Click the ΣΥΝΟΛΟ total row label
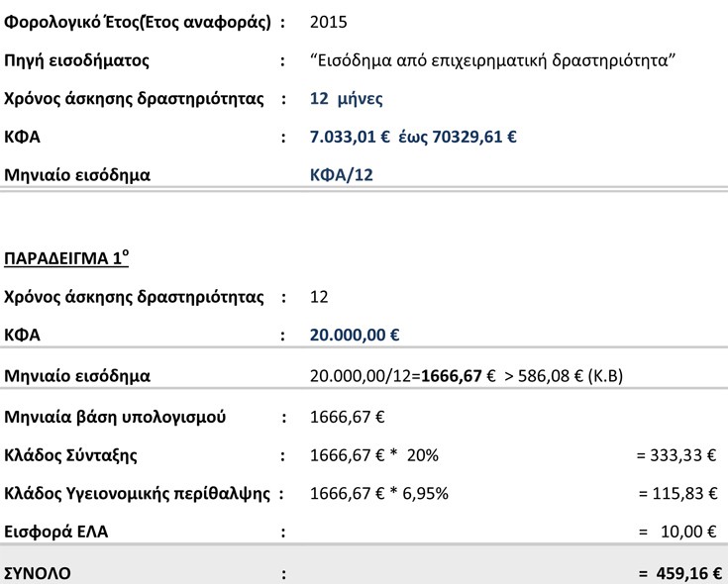Image resolution: width=728 pixels, height=584 pixels. point(38,573)
